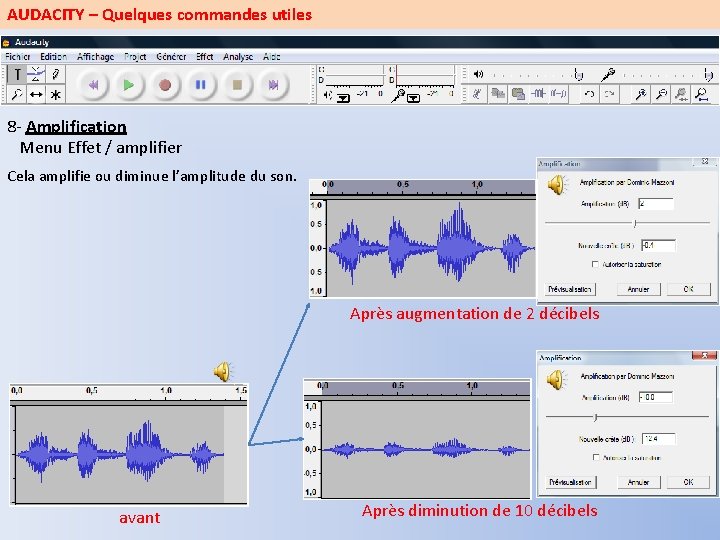Screen dimensions: 720x540
Task: Click the Trim outside selection icon
Action: pyautogui.click(x=538, y=94)
